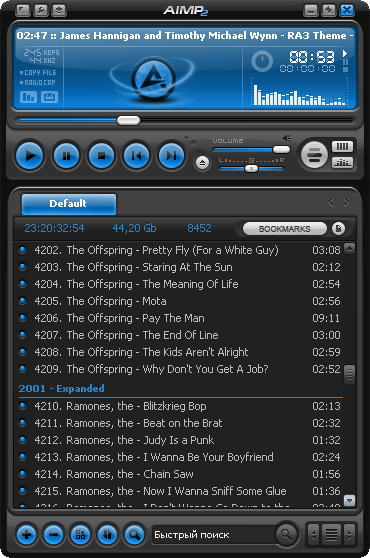Switch to next playlist tab with right chevron
The width and height of the screenshot is (370, 558).
coord(346,202)
